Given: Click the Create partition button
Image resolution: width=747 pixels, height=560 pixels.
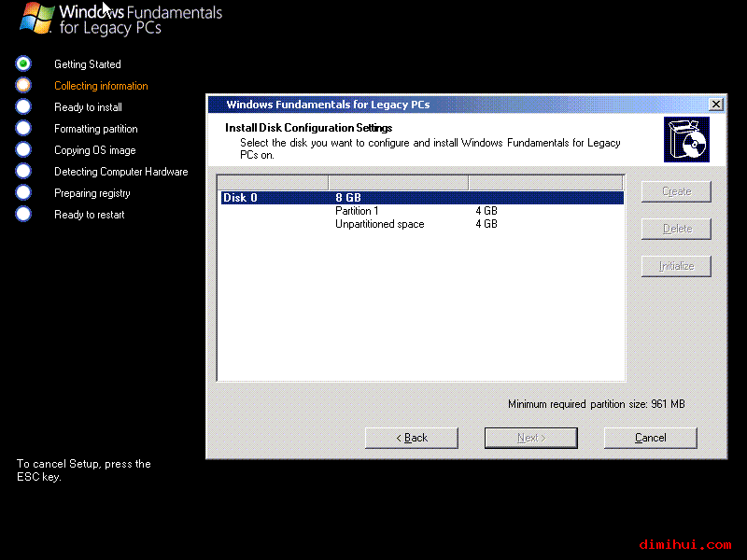Looking at the screenshot, I should 676,191.
